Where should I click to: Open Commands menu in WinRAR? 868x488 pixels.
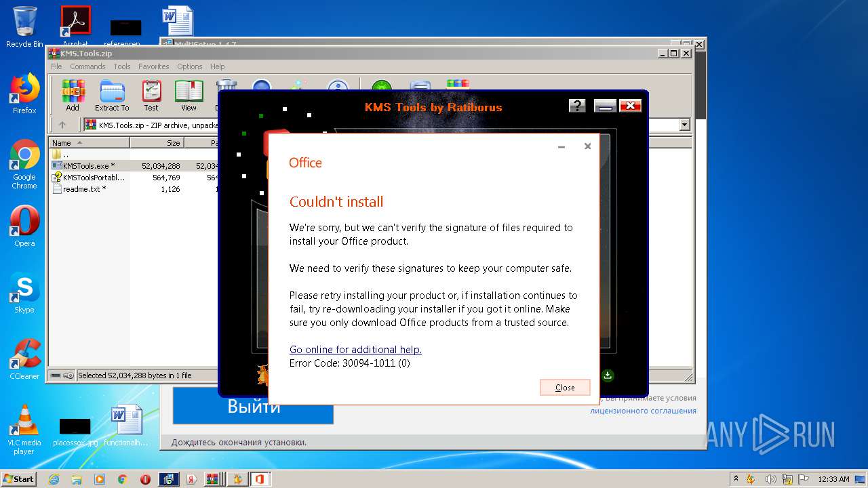87,66
